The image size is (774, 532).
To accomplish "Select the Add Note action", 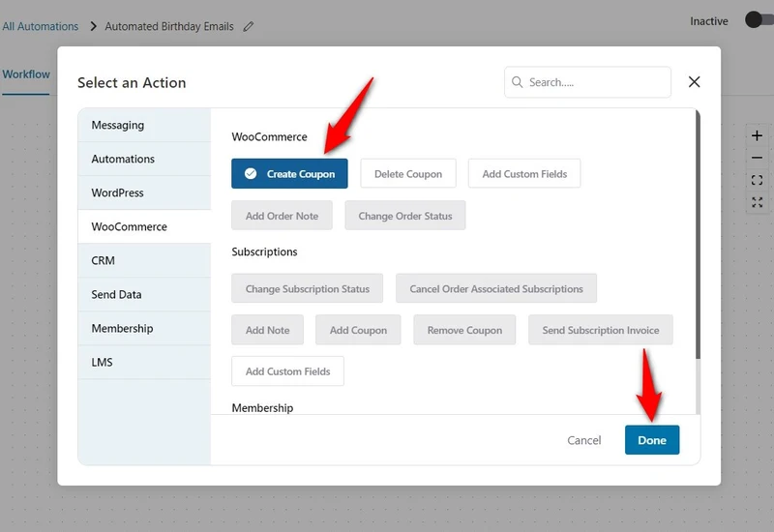I will [x=268, y=330].
